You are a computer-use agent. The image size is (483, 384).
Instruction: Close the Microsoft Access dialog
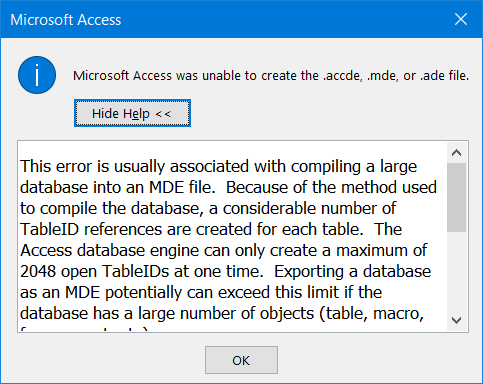(461, 19)
